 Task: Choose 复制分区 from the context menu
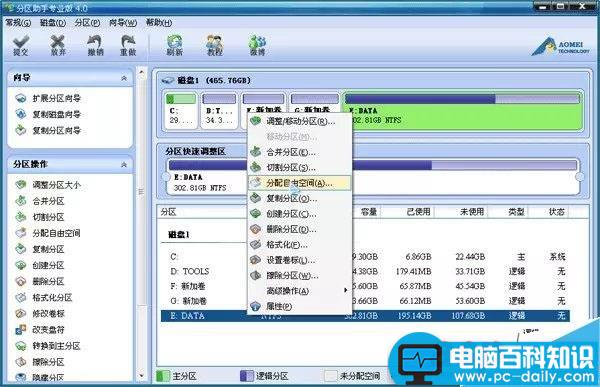pos(300,199)
